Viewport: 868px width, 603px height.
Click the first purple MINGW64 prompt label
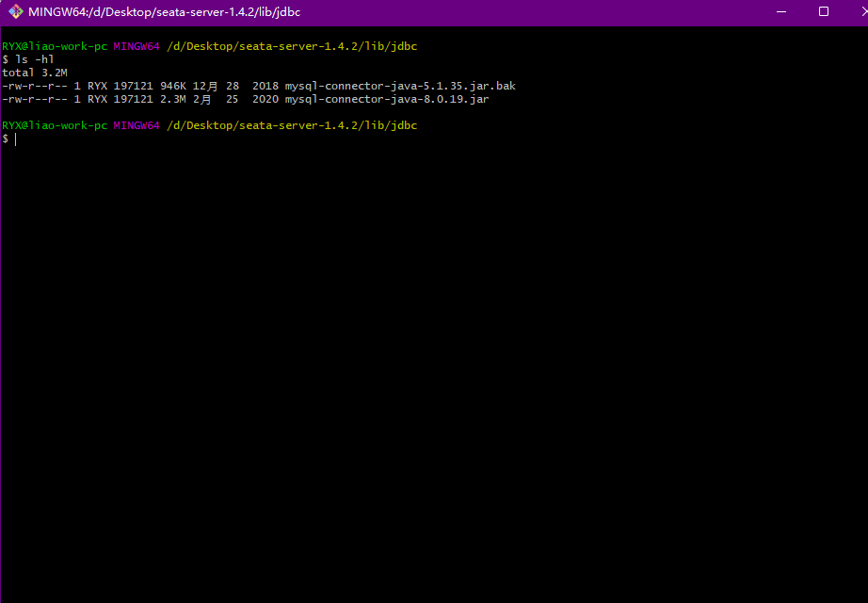tap(137, 46)
